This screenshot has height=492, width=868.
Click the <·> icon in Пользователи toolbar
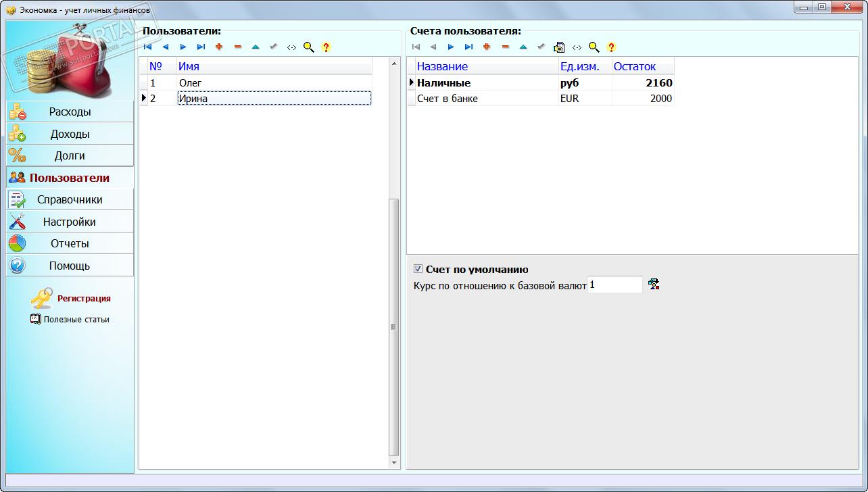[x=291, y=47]
